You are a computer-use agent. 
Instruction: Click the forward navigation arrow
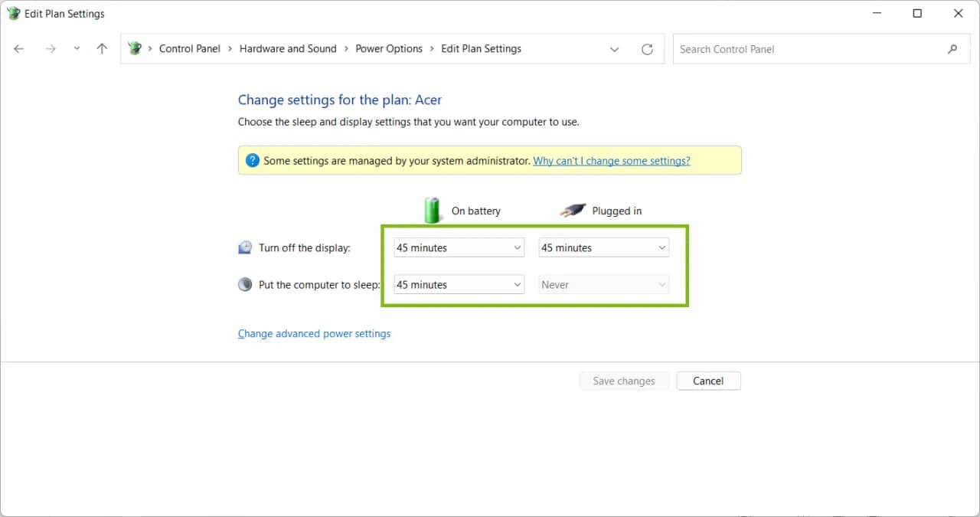[51, 48]
